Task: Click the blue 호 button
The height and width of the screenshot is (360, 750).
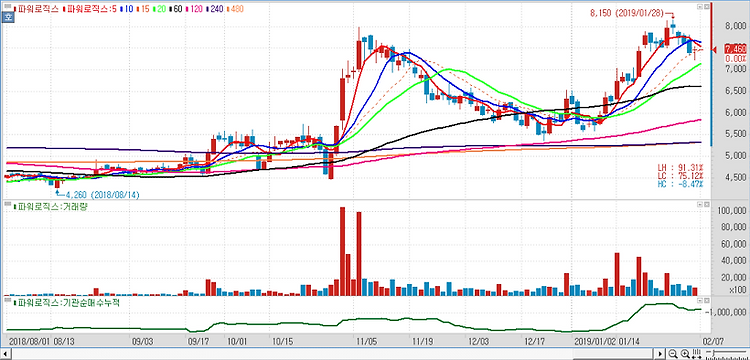Action: pos(8,18)
